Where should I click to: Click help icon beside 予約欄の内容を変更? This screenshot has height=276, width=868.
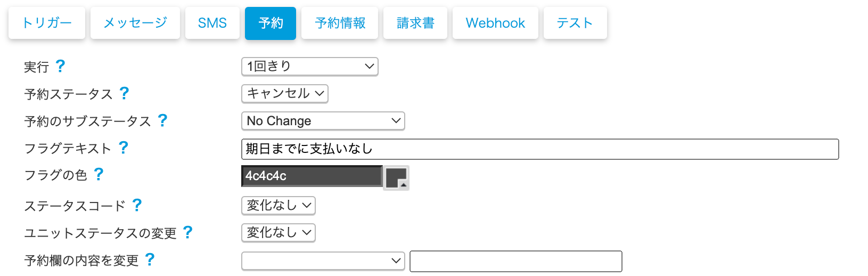coord(150,259)
